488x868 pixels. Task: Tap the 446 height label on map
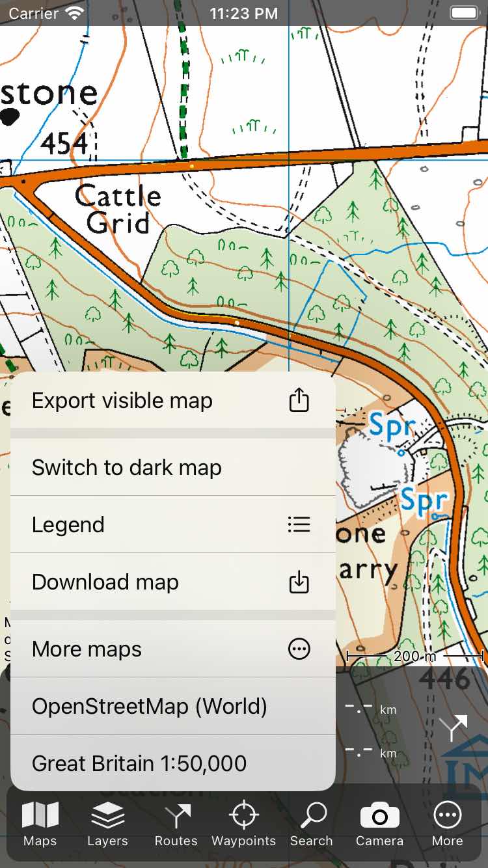coord(445,680)
